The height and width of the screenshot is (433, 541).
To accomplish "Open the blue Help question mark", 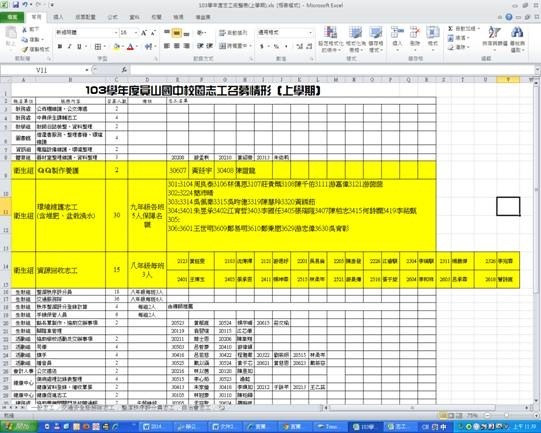I will point(509,17).
